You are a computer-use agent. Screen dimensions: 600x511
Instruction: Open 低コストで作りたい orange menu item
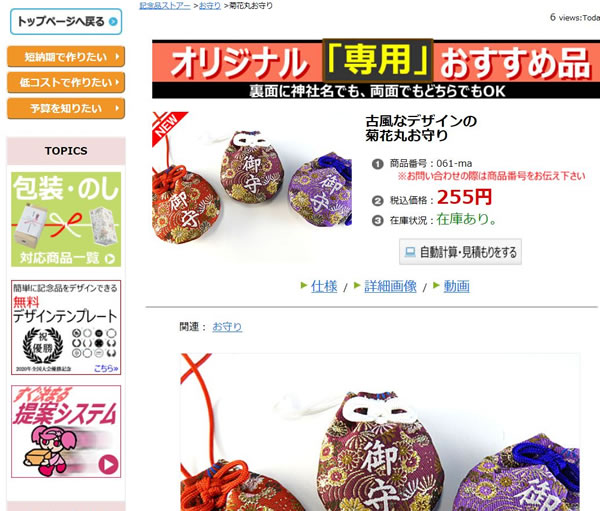(66, 82)
